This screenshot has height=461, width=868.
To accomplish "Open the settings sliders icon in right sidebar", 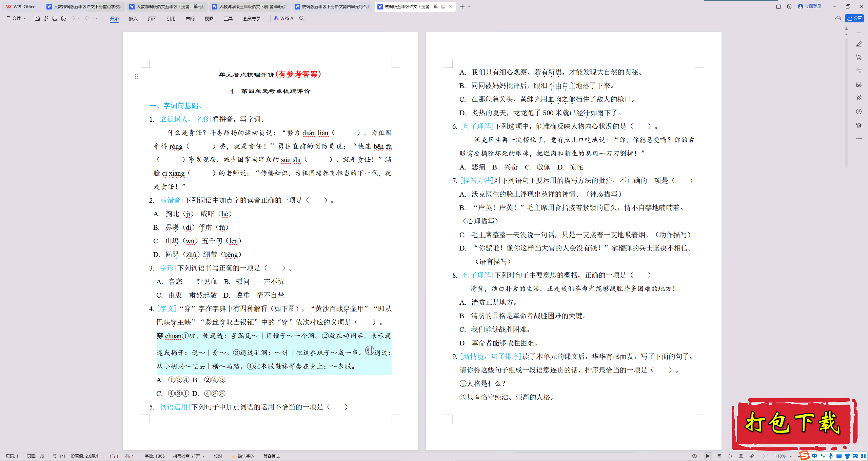I will point(859,71).
